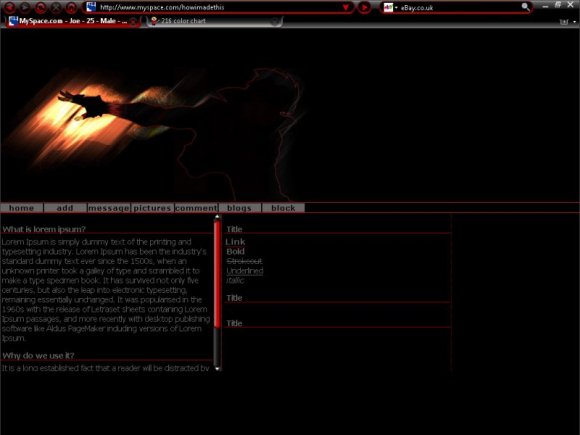Image resolution: width=580 pixels, height=435 pixels.
Task: Open the pictures navigation item
Action: tap(152, 208)
